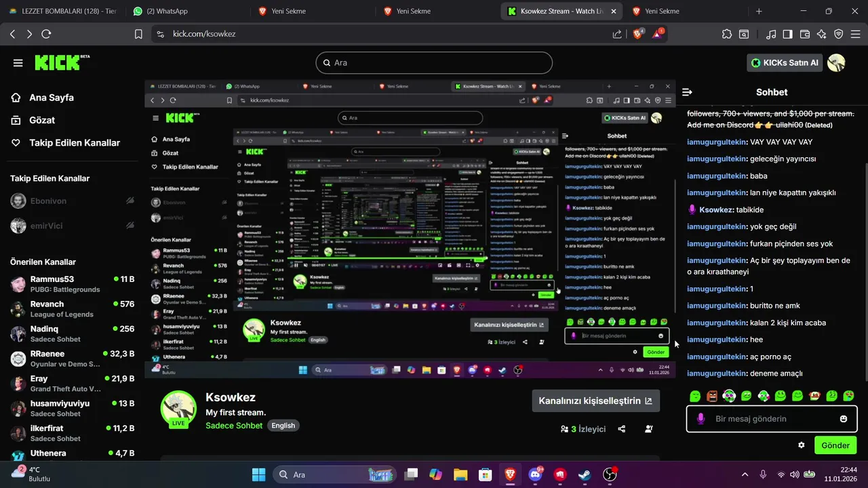This screenshot has height=488, width=868.
Task: Open Brave VPN shield icon
Action: (x=839, y=34)
